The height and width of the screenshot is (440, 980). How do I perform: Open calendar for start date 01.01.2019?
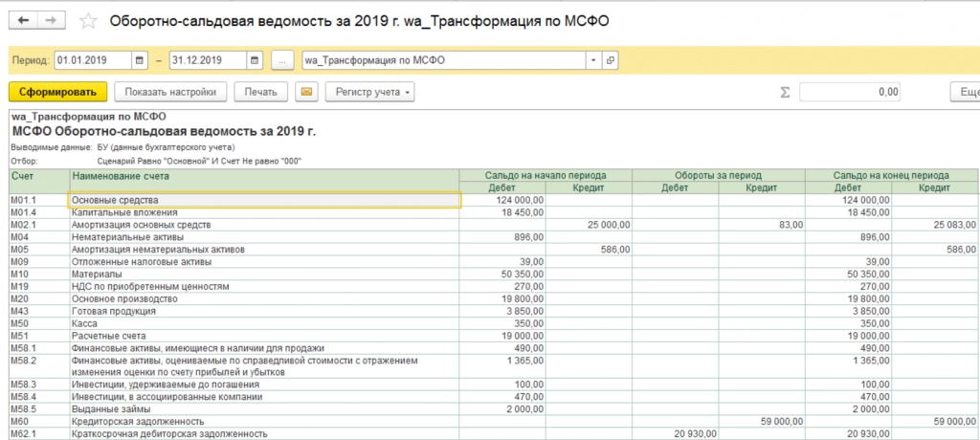pyautogui.click(x=140, y=60)
